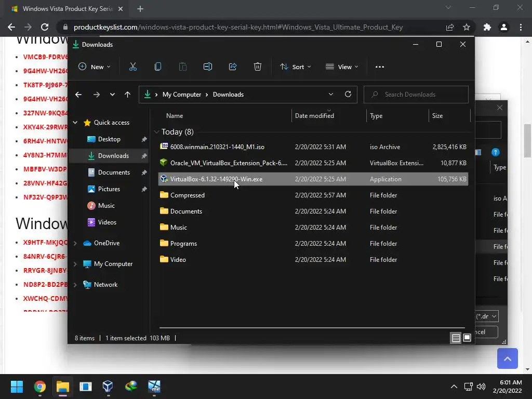Reload the Chrome page
Viewport: 532px width, 399px height.
pos(45,27)
